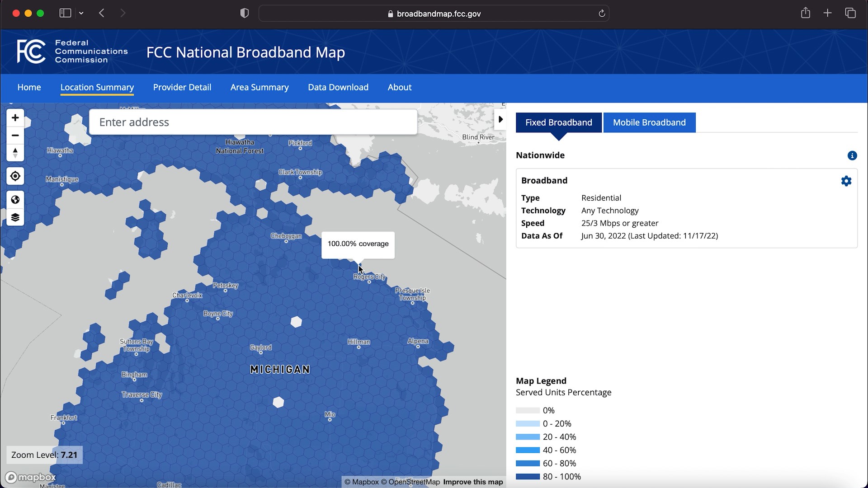Open Broadband panel settings via the gear icon

pos(846,181)
